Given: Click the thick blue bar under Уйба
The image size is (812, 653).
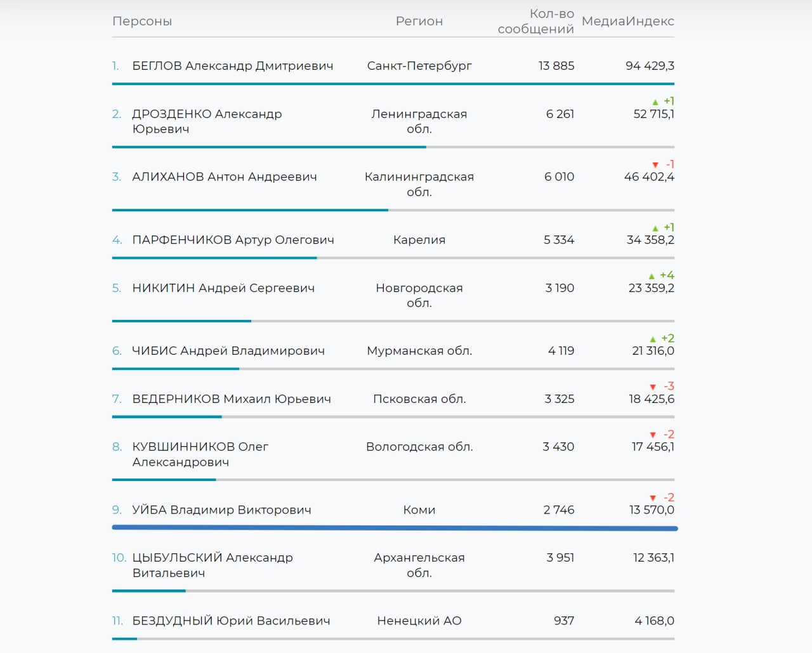Looking at the screenshot, I should (x=395, y=528).
